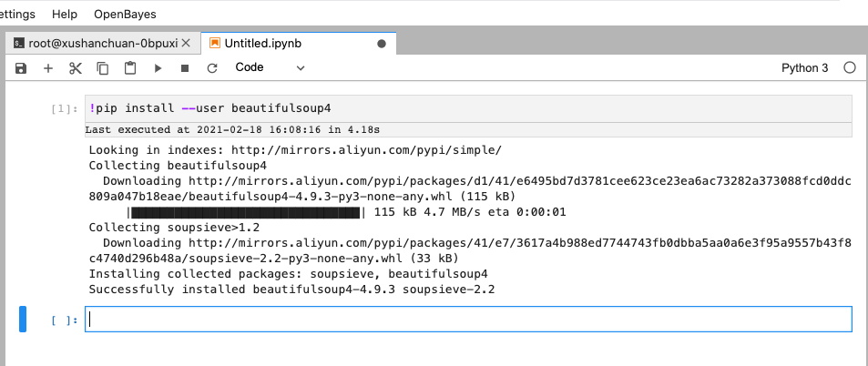Open the Code cell type dropdown
868x366 pixels.
tap(270, 67)
